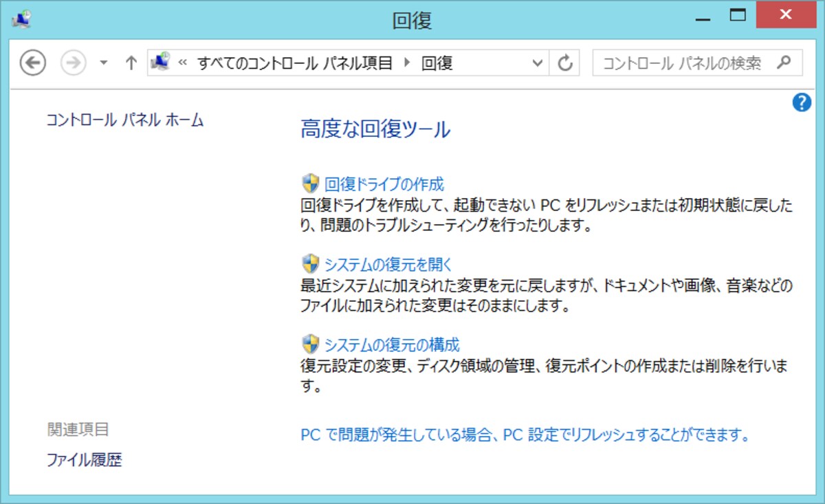This screenshot has height=504, width=825.
Task: Refresh the page with the refresh button
Action: click(565, 63)
